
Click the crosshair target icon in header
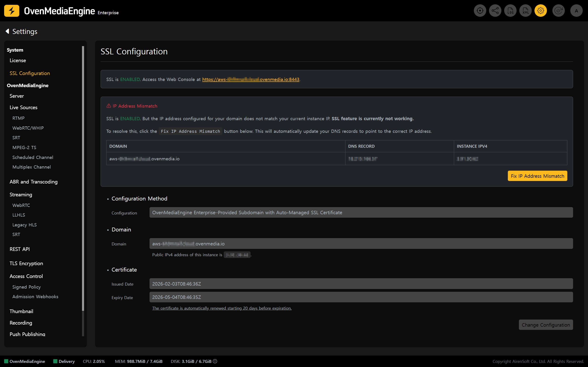point(480,11)
